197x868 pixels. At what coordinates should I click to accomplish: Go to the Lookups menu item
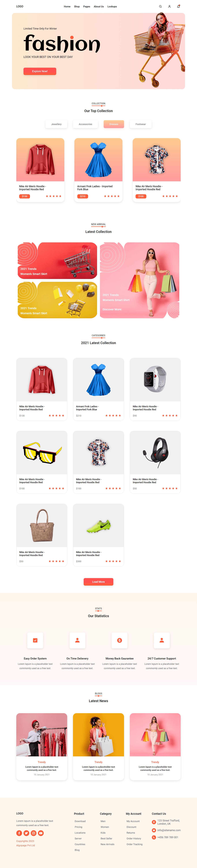click(x=112, y=6)
